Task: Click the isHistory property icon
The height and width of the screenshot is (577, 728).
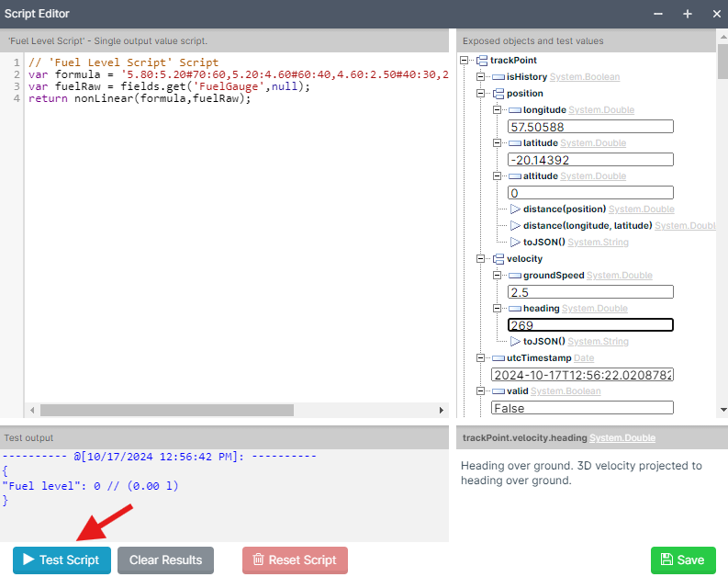Action: click(498, 77)
